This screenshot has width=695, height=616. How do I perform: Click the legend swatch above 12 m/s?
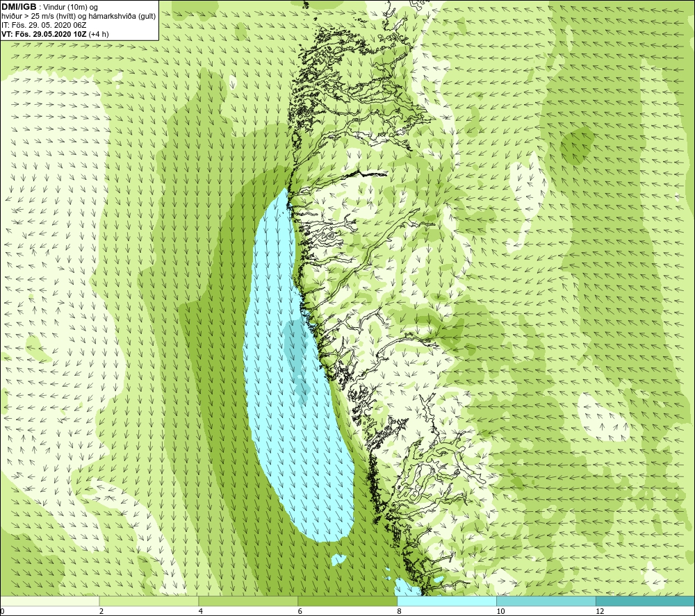click(x=646, y=601)
